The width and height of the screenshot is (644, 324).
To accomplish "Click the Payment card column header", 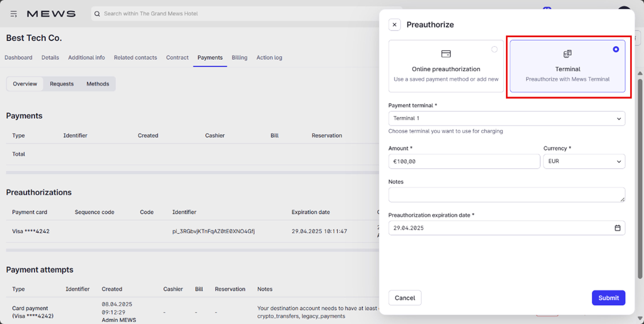I will (29, 212).
